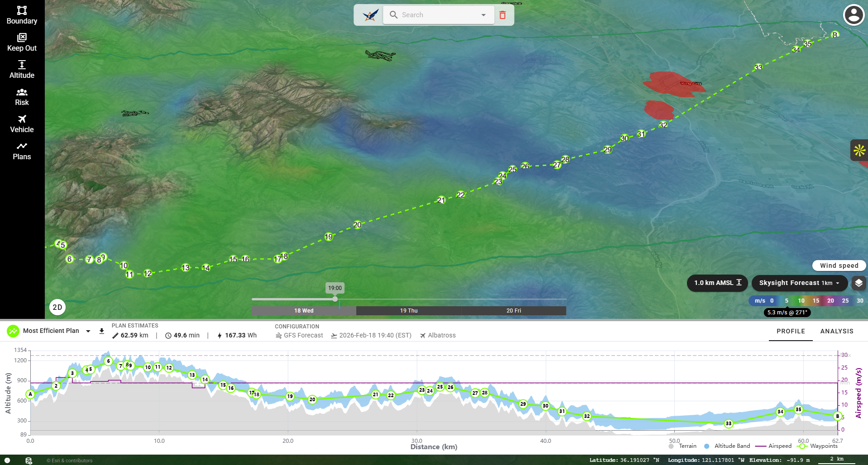The image size is (868, 465).
Task: Switch to the ANALYSIS tab
Action: (x=837, y=331)
